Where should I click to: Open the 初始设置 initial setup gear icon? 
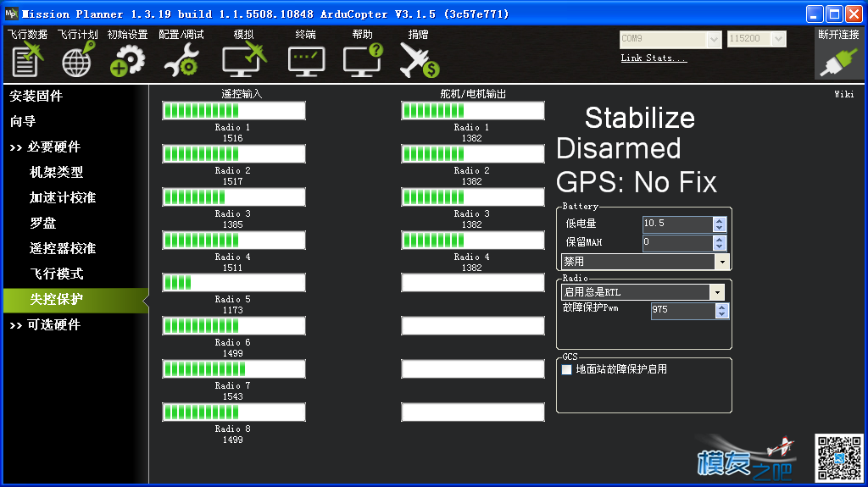click(127, 60)
